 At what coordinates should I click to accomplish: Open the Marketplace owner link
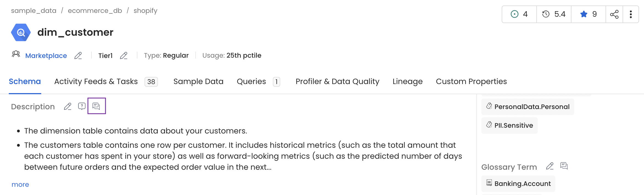click(46, 56)
